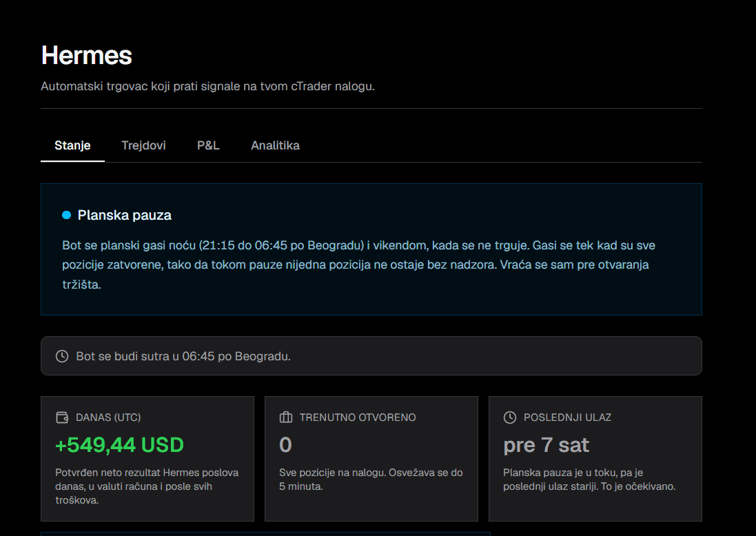Click the Hermes page title
The width and height of the screenshot is (756, 536).
click(87, 55)
